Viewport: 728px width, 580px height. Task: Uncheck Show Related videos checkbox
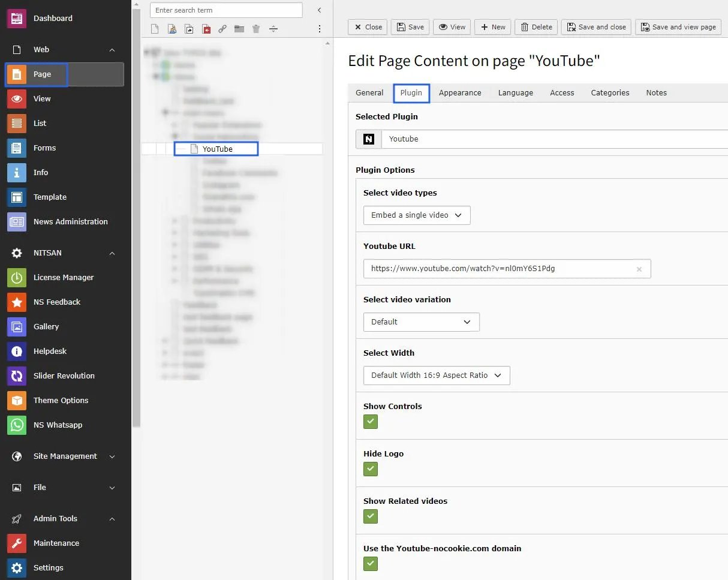[x=371, y=516]
